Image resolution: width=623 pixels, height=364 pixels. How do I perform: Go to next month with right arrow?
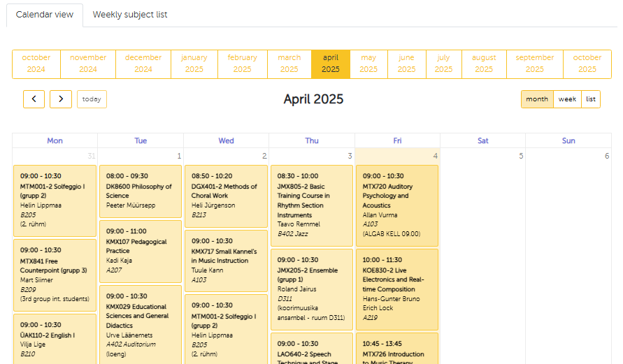point(61,99)
